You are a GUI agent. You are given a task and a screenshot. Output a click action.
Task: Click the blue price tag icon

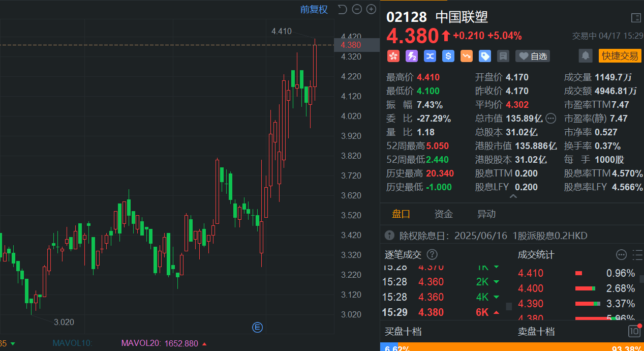[x=485, y=56]
